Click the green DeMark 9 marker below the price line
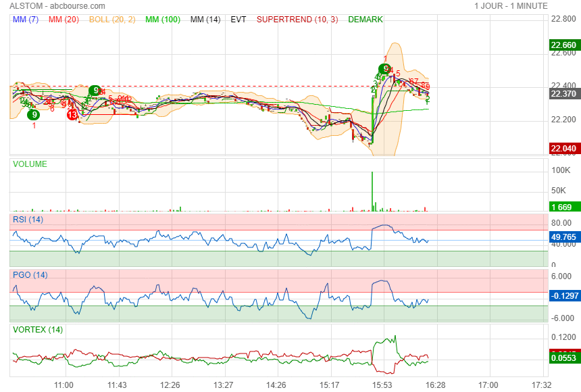This screenshot has height=392, width=581. coord(33,115)
